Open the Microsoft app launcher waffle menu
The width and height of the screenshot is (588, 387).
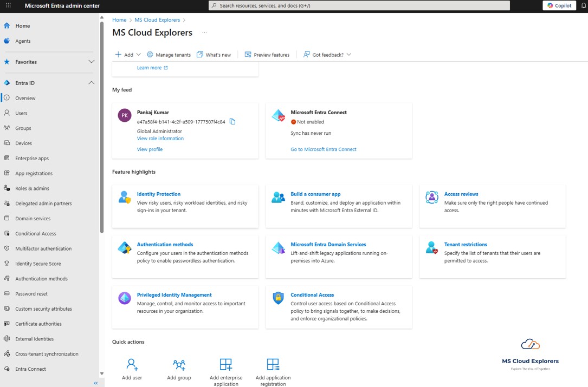click(7, 5)
